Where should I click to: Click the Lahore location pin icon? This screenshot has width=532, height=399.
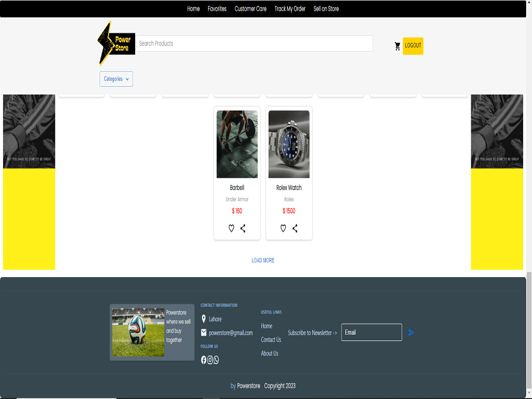pos(204,319)
